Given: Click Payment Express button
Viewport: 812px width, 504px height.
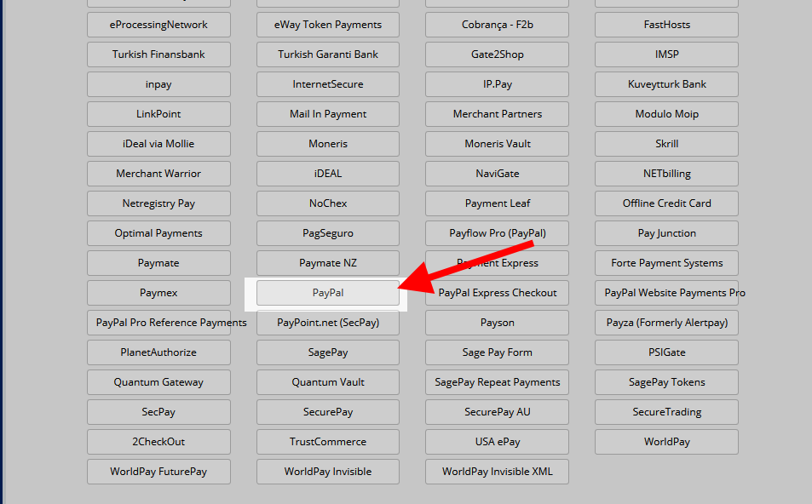Looking at the screenshot, I should (497, 263).
